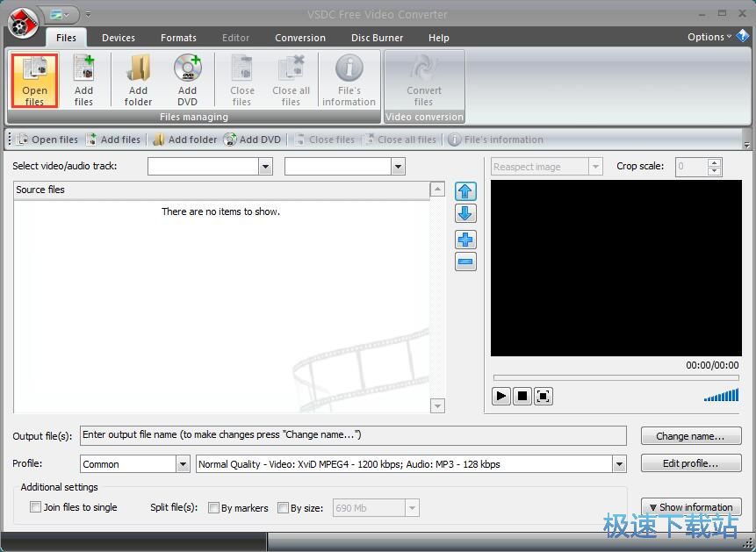Viewport: 756px width, 552px height.
Task: Click the plus icon to add a file
Action: (465, 239)
